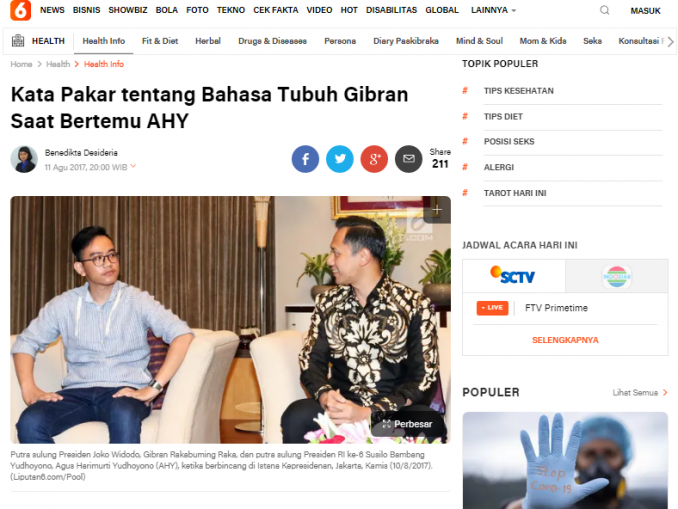Open the TIPS KESEHATAN topic
Viewport: 678px width, 509px height.
pyautogui.click(x=518, y=91)
